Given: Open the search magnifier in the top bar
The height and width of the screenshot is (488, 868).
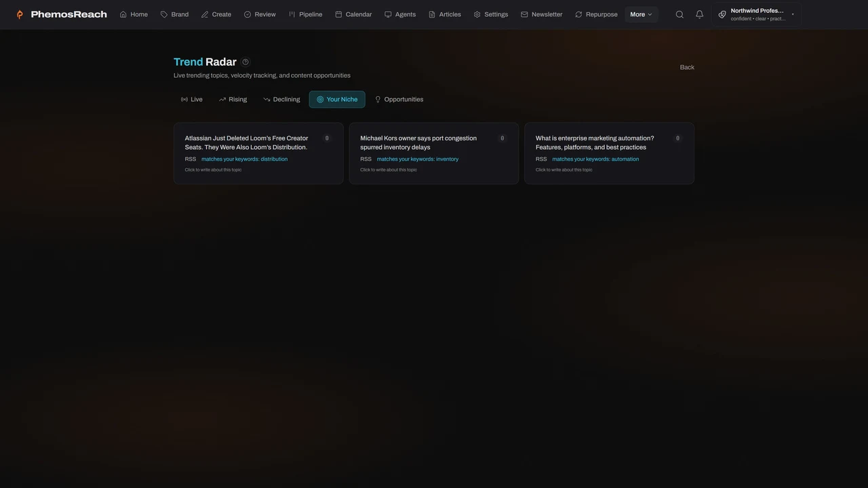Looking at the screenshot, I should click(x=679, y=14).
